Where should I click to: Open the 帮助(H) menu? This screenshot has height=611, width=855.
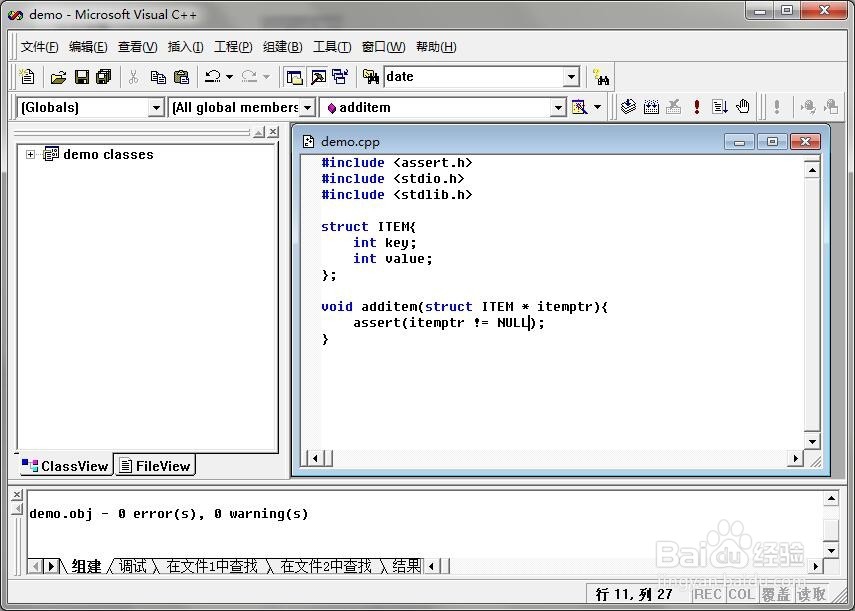pyautogui.click(x=436, y=47)
